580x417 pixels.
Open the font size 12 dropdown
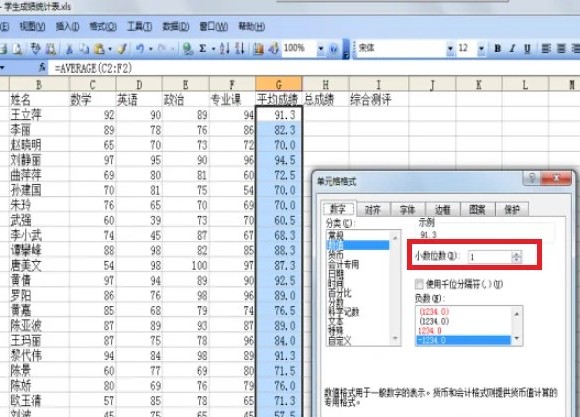[481, 49]
